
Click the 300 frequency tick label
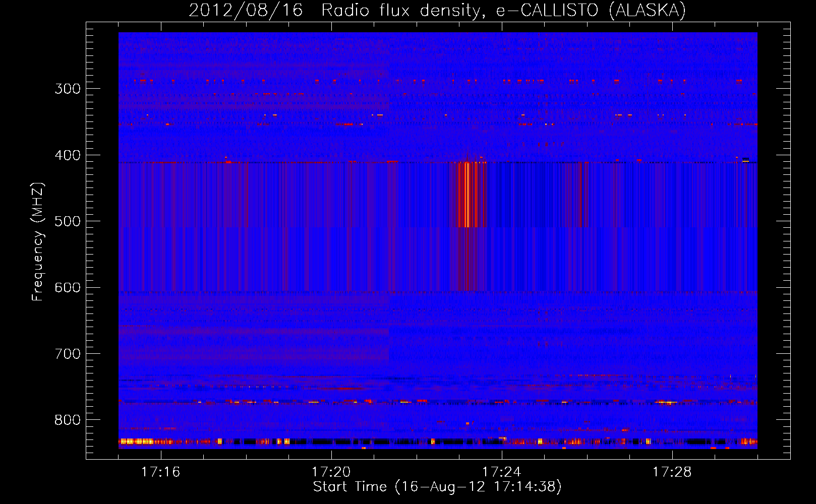pyautogui.click(x=68, y=89)
